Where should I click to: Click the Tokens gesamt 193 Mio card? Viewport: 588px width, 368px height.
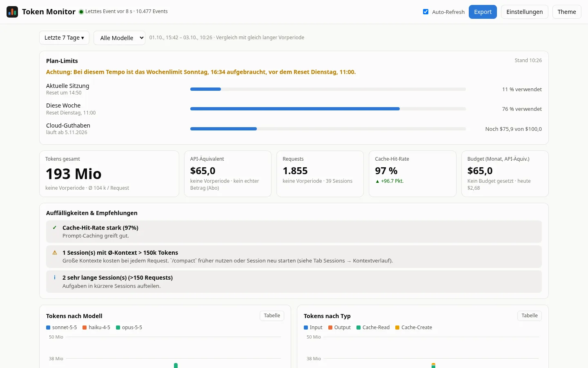[x=109, y=174]
